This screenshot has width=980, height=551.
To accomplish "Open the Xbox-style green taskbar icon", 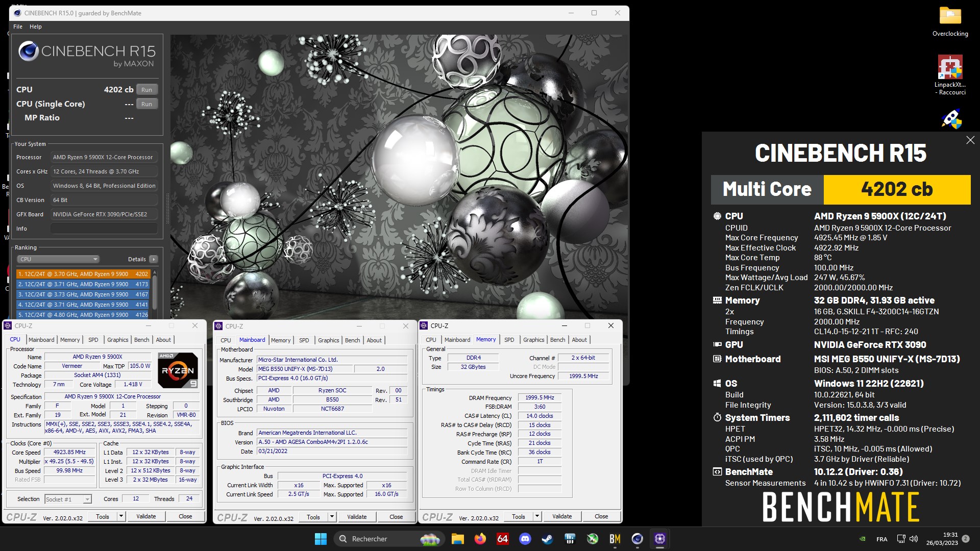I will click(592, 539).
